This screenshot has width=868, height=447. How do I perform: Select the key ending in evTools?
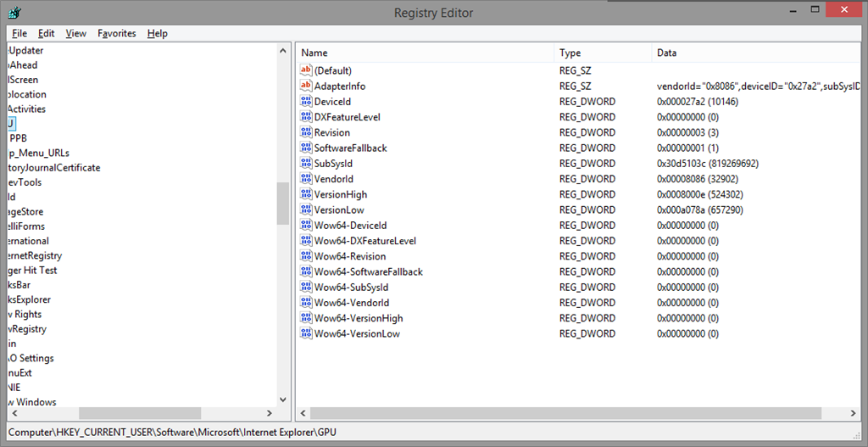[x=25, y=182]
